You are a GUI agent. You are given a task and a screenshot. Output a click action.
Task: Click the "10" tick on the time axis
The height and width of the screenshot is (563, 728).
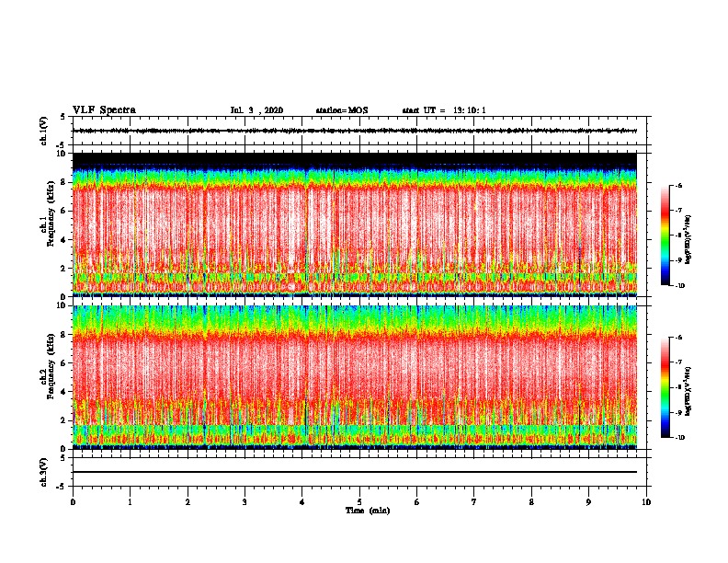(x=646, y=502)
